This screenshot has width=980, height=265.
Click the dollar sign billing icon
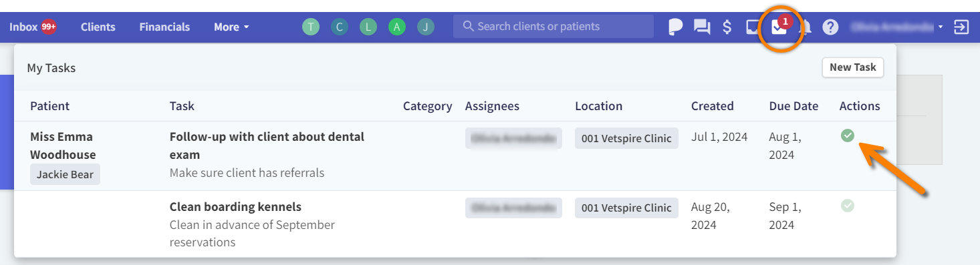pyautogui.click(x=727, y=27)
